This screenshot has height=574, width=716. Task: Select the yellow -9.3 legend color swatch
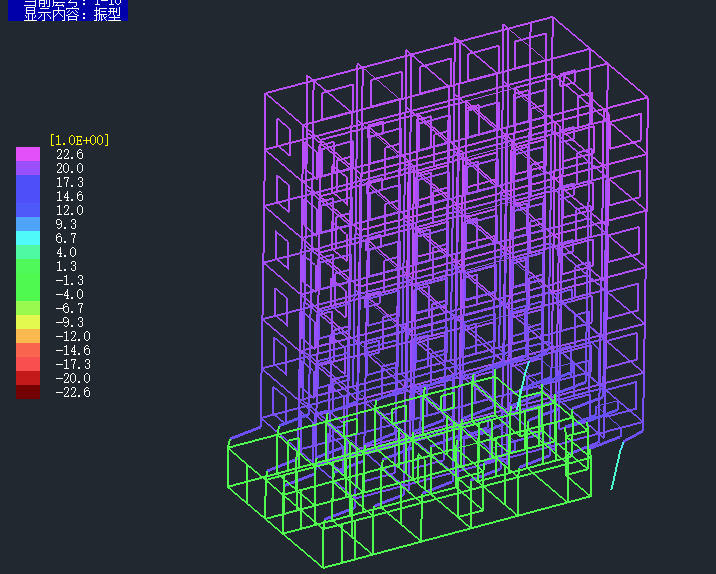pos(27,322)
